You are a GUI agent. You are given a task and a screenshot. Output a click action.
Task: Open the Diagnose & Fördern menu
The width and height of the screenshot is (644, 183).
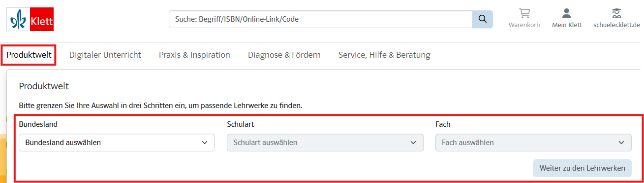pos(284,55)
